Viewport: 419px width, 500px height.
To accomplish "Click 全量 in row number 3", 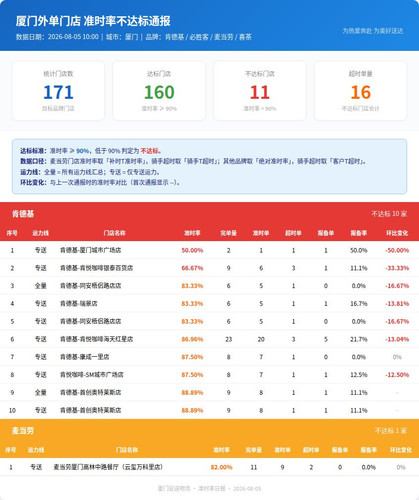I will [41, 286].
